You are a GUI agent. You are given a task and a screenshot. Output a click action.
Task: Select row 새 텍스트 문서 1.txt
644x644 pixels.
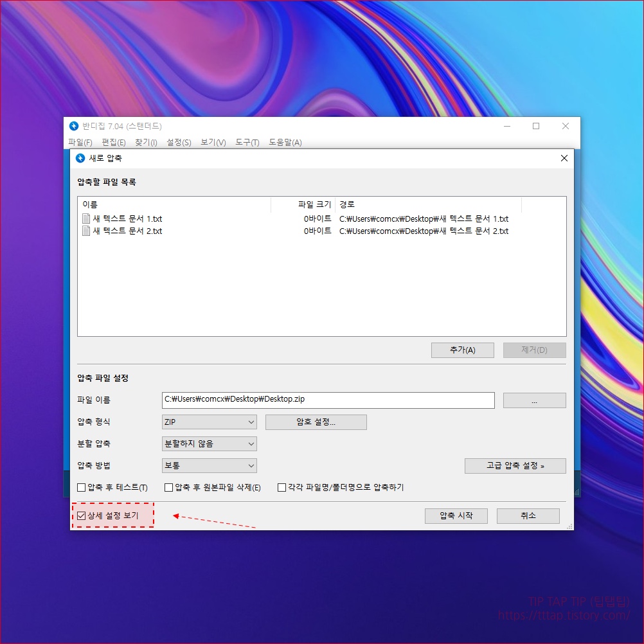click(x=321, y=219)
